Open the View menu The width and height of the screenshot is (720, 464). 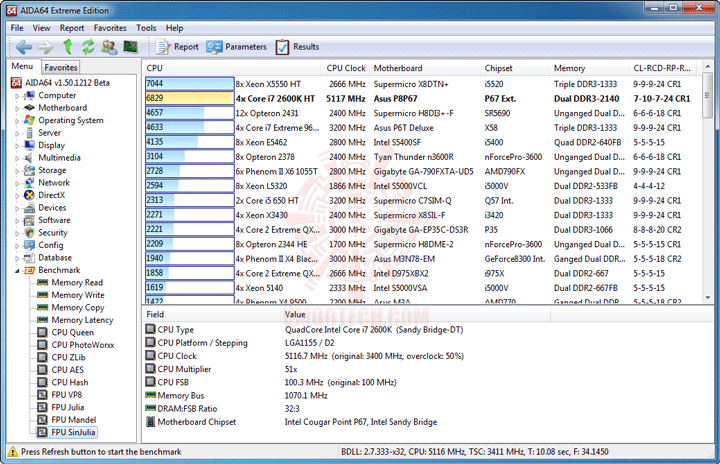coord(41,28)
